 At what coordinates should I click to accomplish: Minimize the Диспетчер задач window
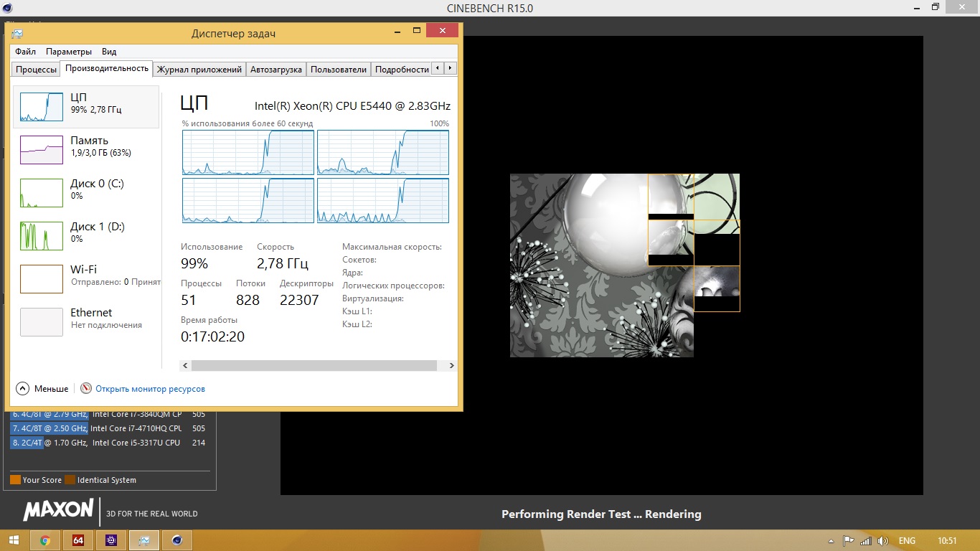pyautogui.click(x=397, y=31)
